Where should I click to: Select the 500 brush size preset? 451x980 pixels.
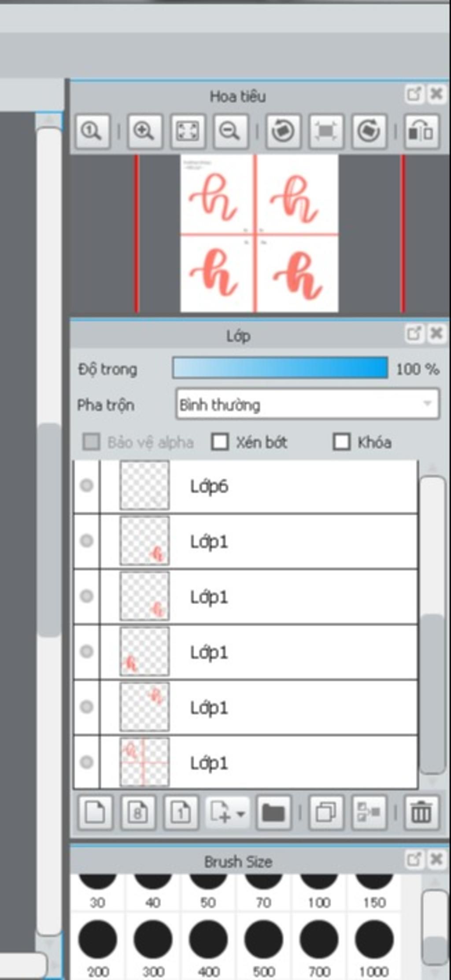click(264, 947)
